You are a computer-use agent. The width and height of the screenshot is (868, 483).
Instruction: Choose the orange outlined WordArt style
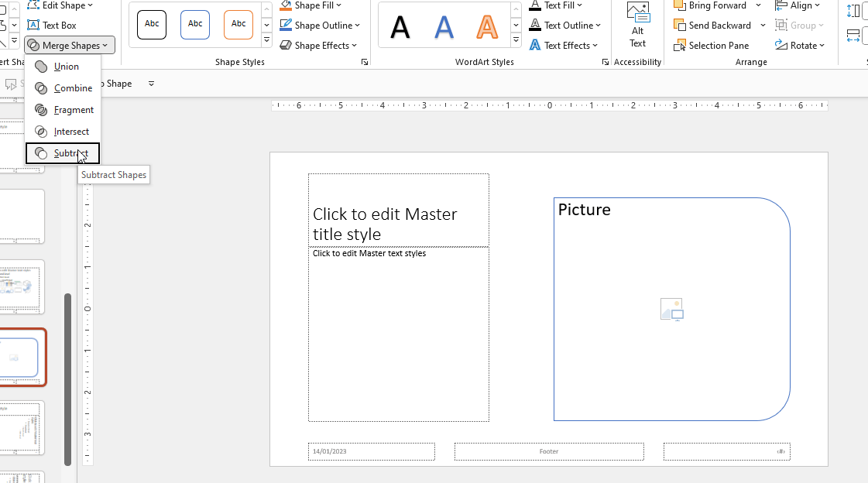[487, 27]
